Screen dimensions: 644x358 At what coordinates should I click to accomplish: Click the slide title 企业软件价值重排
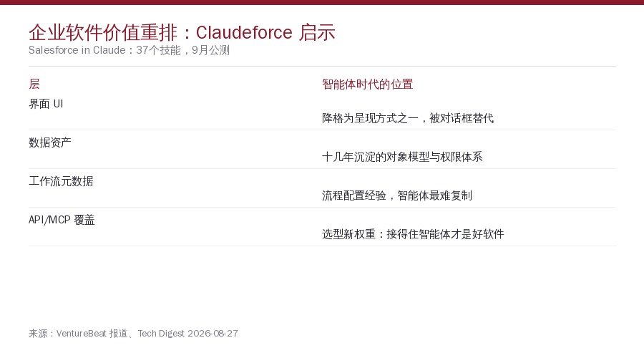tap(102, 33)
